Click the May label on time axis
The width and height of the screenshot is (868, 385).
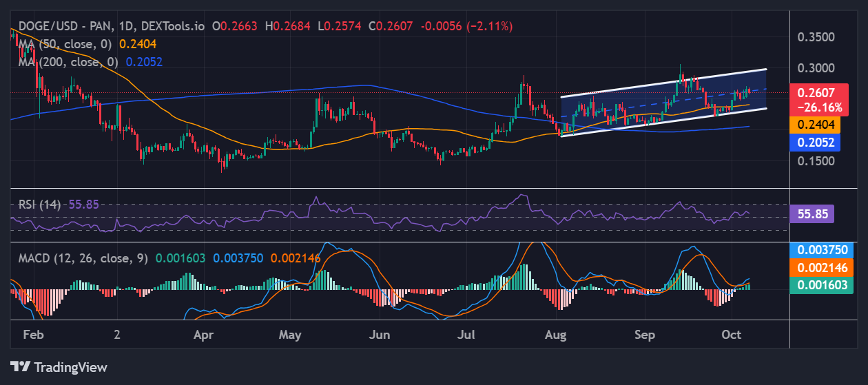pos(291,335)
